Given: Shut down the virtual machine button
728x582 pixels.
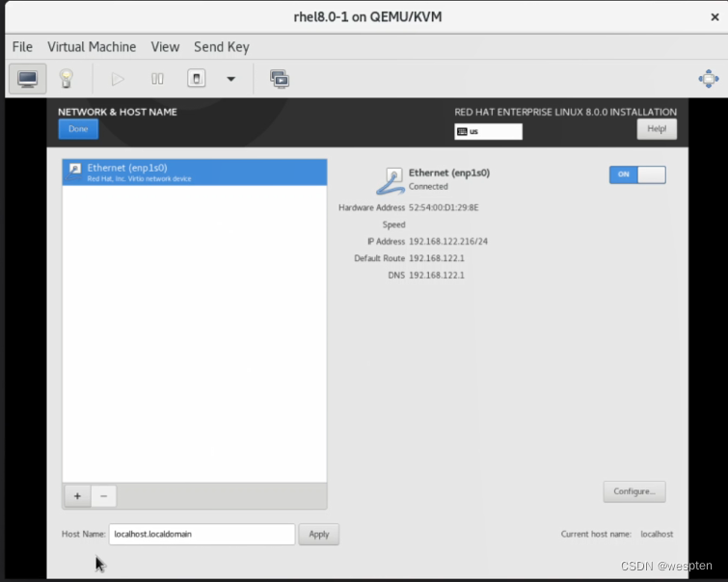Looking at the screenshot, I should (x=197, y=78).
